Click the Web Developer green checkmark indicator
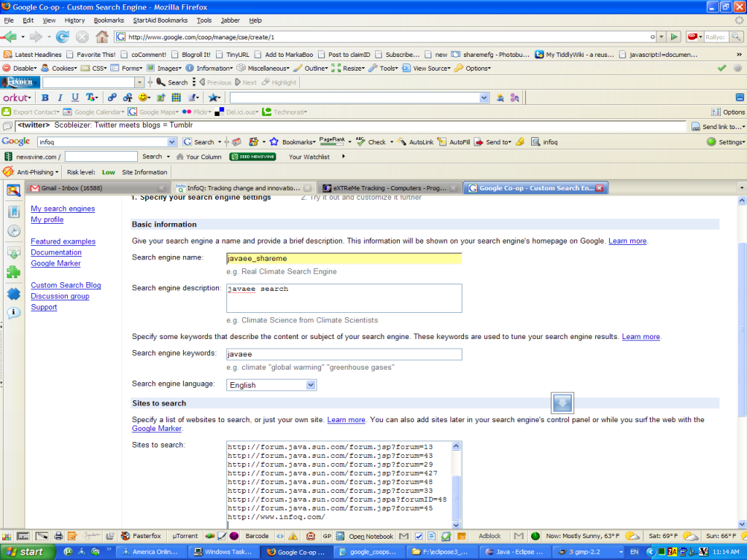This screenshot has height=560, width=747. [721, 68]
